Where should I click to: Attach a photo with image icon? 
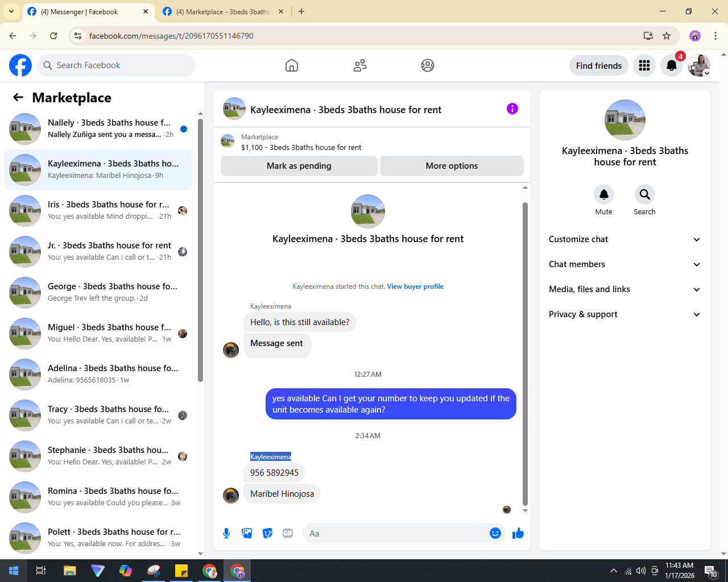(247, 533)
